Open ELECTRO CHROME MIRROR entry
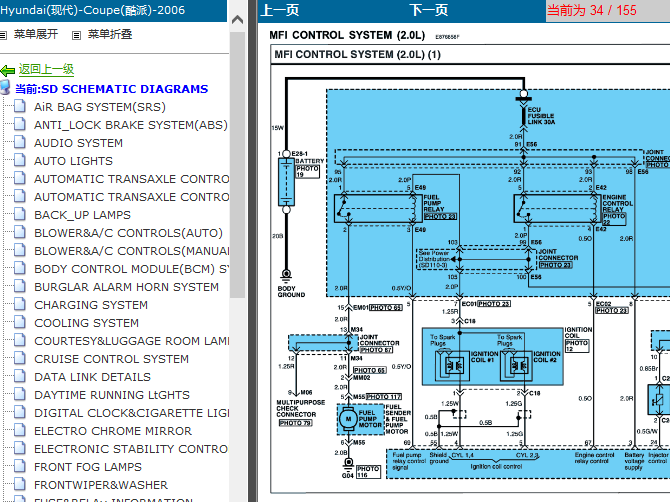This screenshot has height=502, width=670. (113, 431)
